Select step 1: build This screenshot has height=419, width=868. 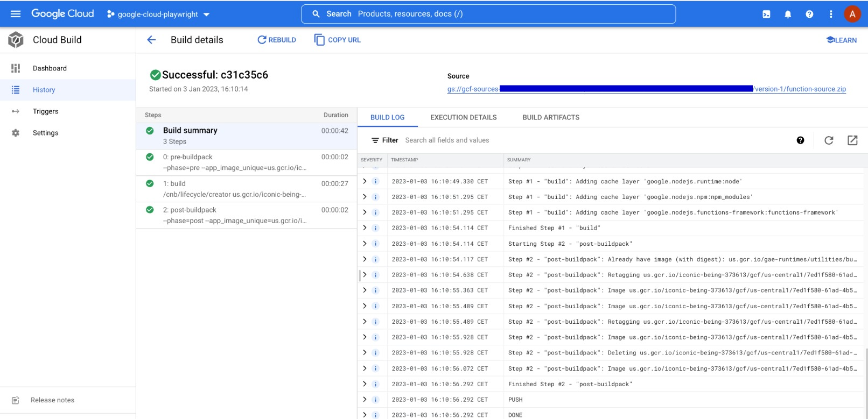click(x=247, y=189)
